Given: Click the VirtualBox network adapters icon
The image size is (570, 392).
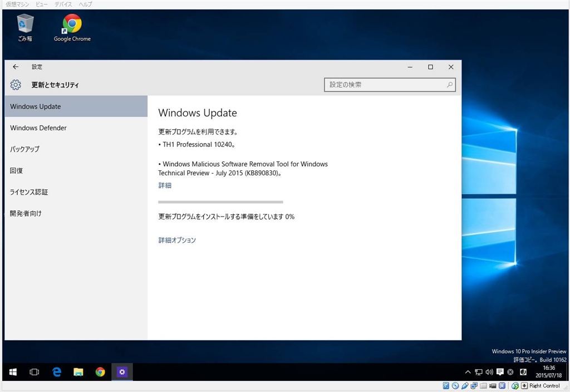Looking at the screenshot, I should (474, 386).
